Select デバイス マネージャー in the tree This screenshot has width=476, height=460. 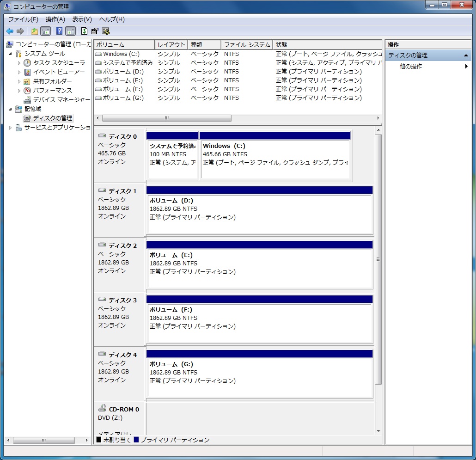tap(61, 100)
